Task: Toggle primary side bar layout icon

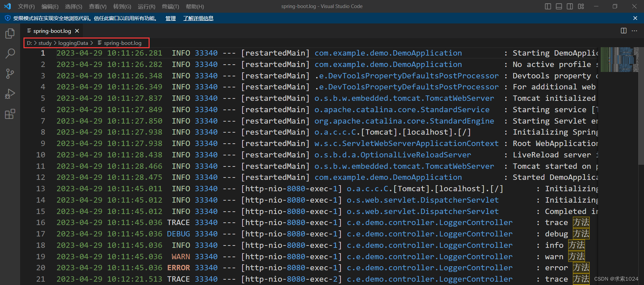Action: click(x=548, y=6)
